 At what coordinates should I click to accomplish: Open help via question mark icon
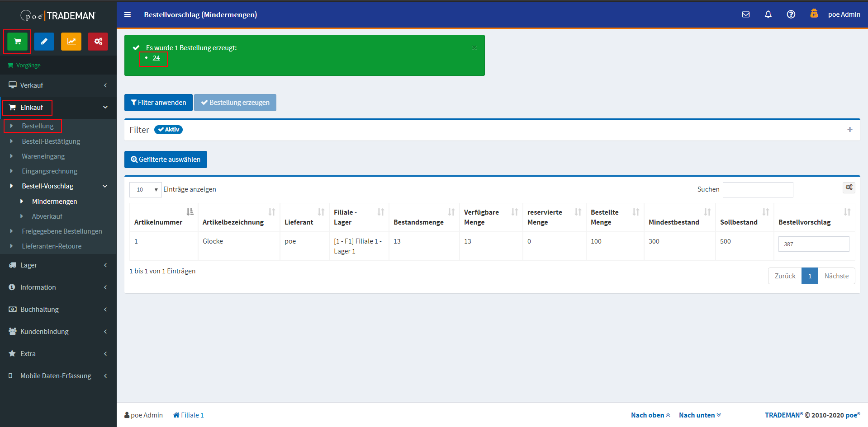pyautogui.click(x=791, y=14)
